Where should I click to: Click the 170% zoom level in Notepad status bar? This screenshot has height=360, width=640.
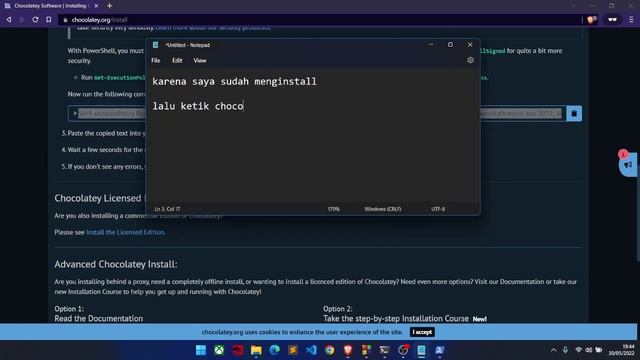tap(333, 209)
